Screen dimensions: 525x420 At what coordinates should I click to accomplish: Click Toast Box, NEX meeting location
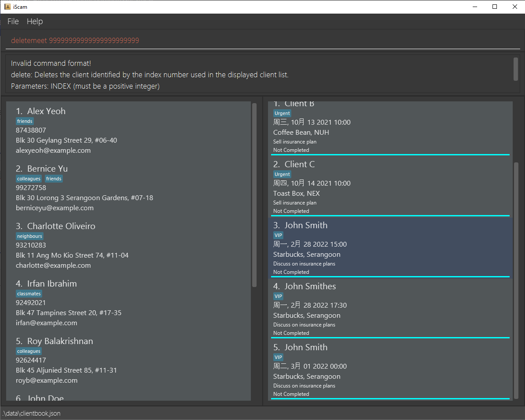point(296,194)
